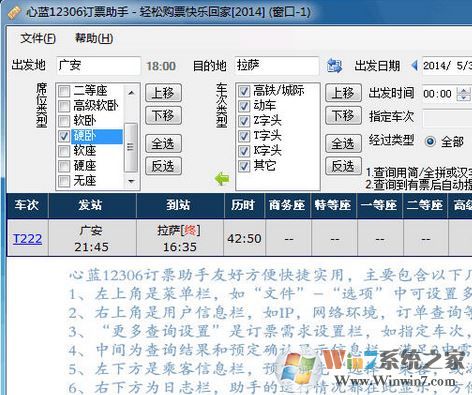
Task: Click the 42:50 duration cell
Action: 244,238
